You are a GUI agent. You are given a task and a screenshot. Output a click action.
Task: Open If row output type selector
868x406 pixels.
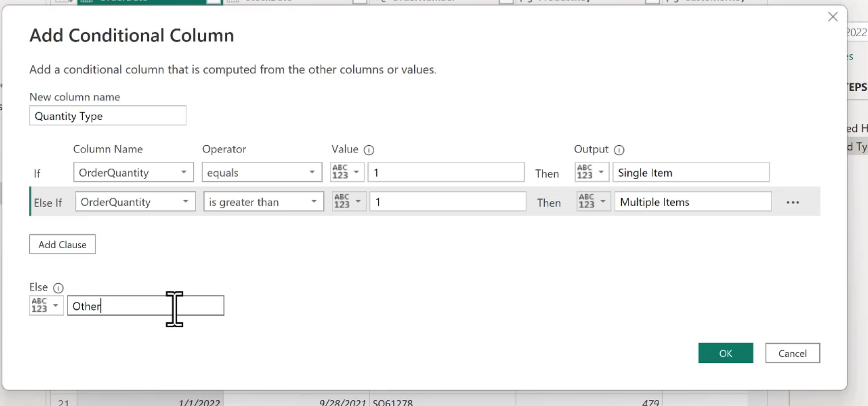591,173
